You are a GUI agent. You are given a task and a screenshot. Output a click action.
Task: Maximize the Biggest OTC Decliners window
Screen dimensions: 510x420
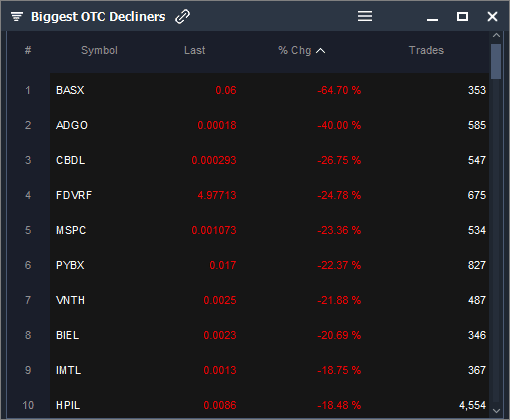tap(462, 16)
